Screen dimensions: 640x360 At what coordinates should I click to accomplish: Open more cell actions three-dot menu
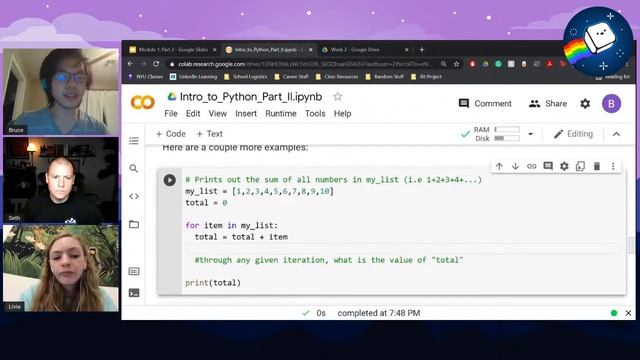click(x=613, y=166)
